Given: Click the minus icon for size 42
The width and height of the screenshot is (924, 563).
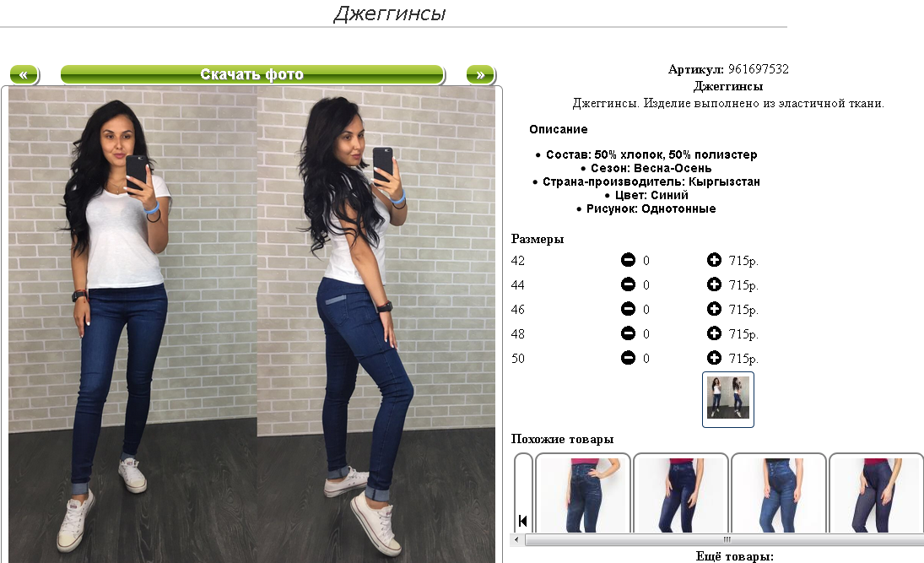Looking at the screenshot, I should pos(628,259).
